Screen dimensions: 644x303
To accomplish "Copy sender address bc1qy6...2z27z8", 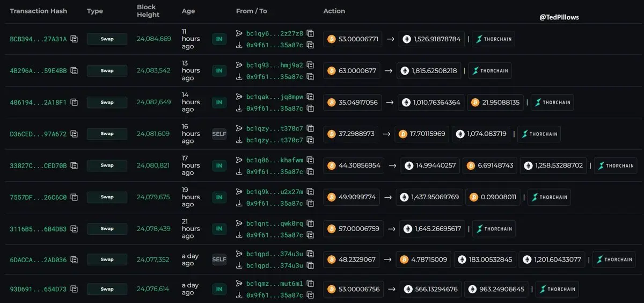I will pyautogui.click(x=310, y=33).
